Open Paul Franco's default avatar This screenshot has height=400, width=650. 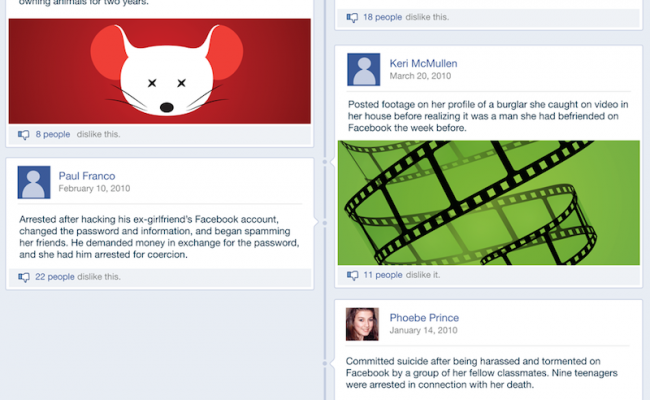pyautogui.click(x=34, y=182)
